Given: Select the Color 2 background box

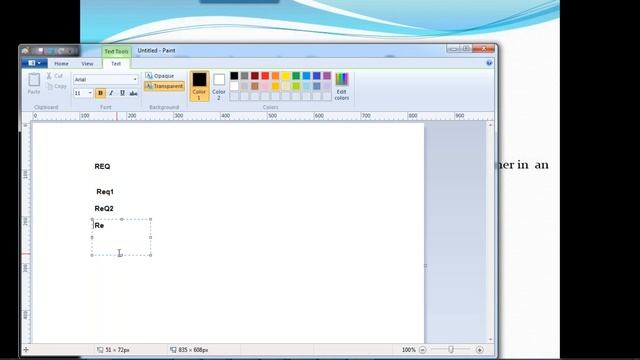Looking at the screenshot, I should (x=219, y=86).
